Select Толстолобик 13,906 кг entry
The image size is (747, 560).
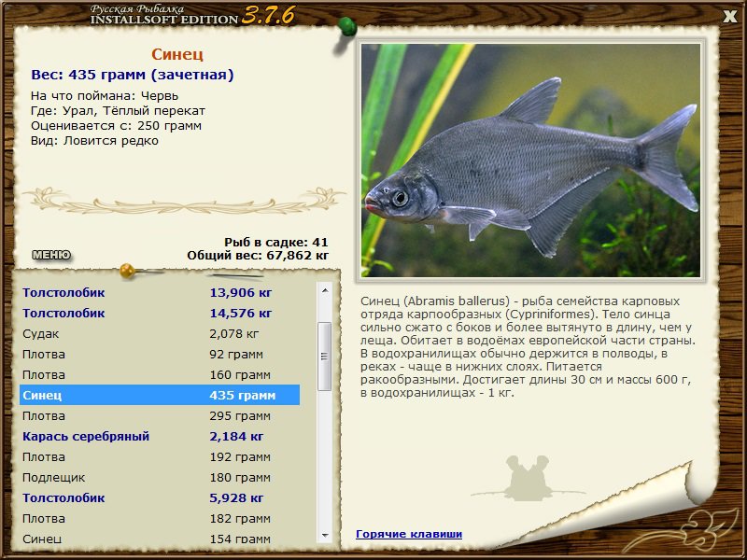click(x=160, y=293)
